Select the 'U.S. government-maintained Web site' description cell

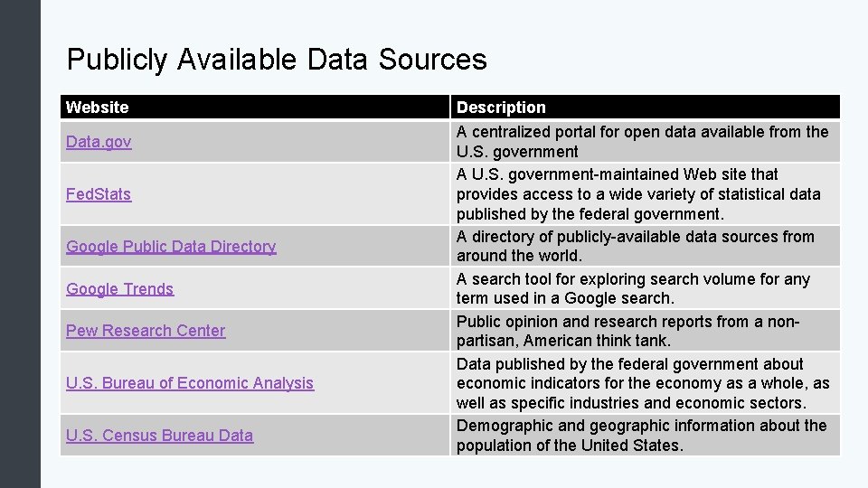click(x=638, y=194)
